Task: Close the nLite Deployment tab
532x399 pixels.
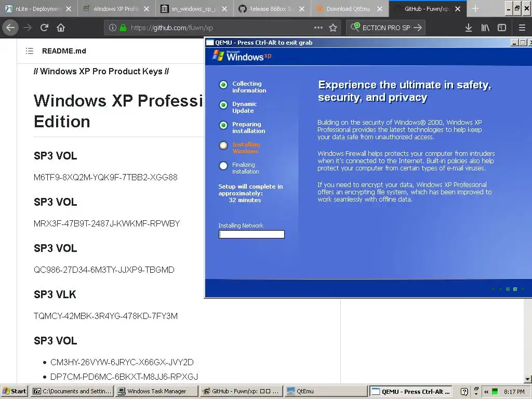Action: tap(69, 9)
